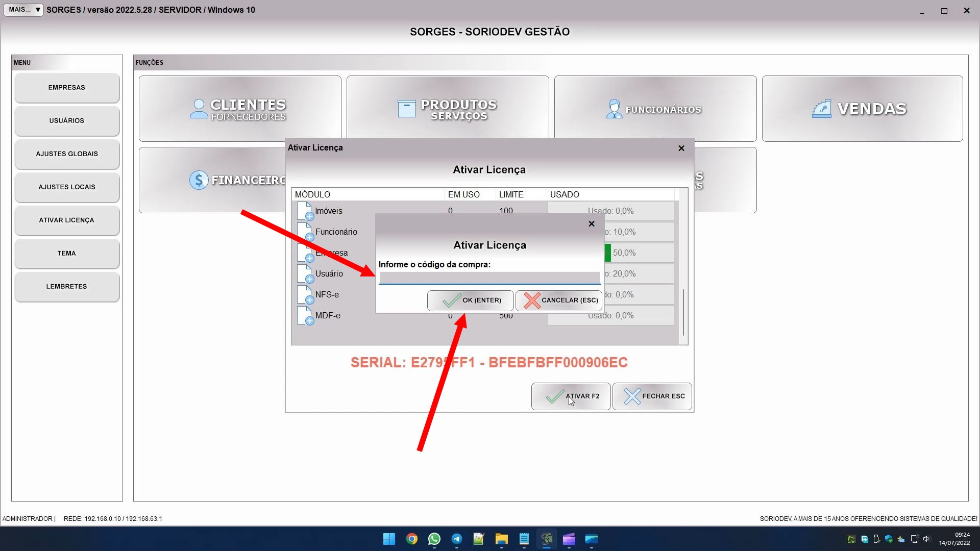
Task: Click the ATIVAR F2 button
Action: (x=571, y=396)
